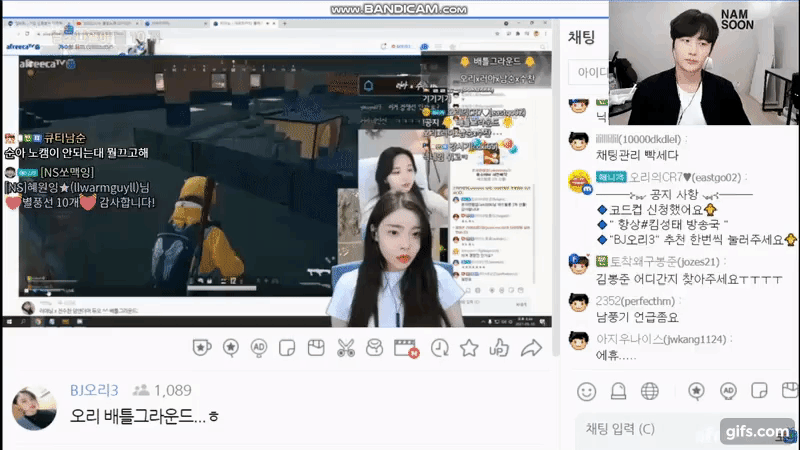This screenshot has width=800, height=450.
Task: Click the star mug subscription icon under the player
Action: (202, 348)
